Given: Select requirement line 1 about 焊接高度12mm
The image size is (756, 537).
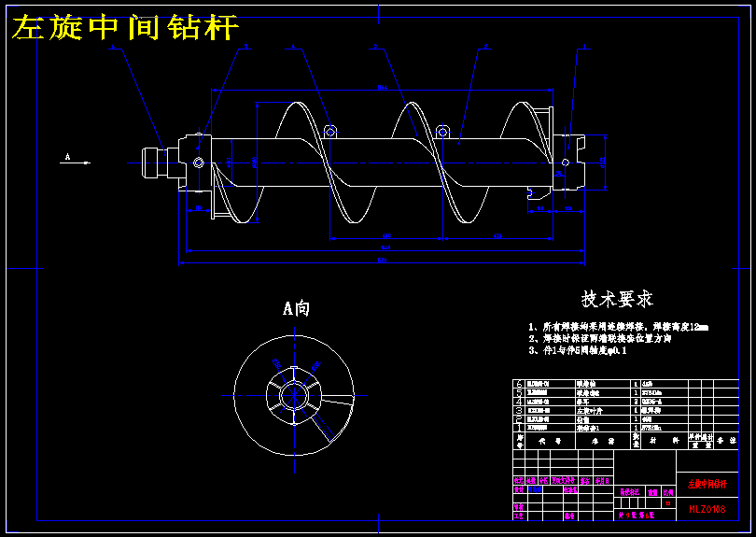Looking at the screenshot, I should (x=618, y=327).
